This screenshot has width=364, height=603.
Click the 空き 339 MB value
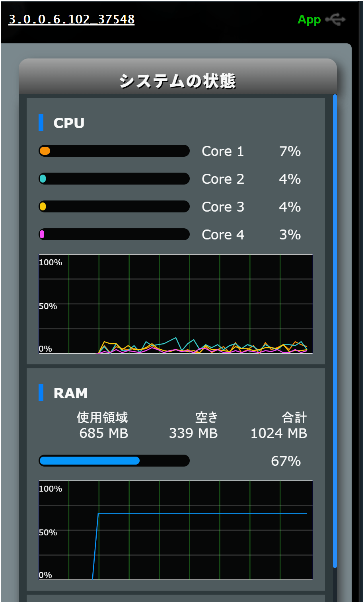(x=193, y=433)
